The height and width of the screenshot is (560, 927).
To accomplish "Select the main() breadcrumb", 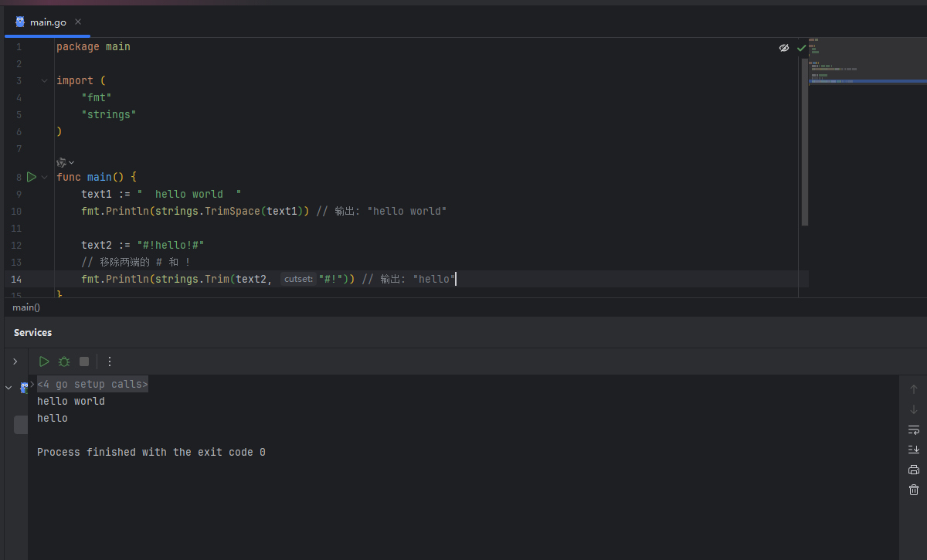I will click(x=26, y=307).
